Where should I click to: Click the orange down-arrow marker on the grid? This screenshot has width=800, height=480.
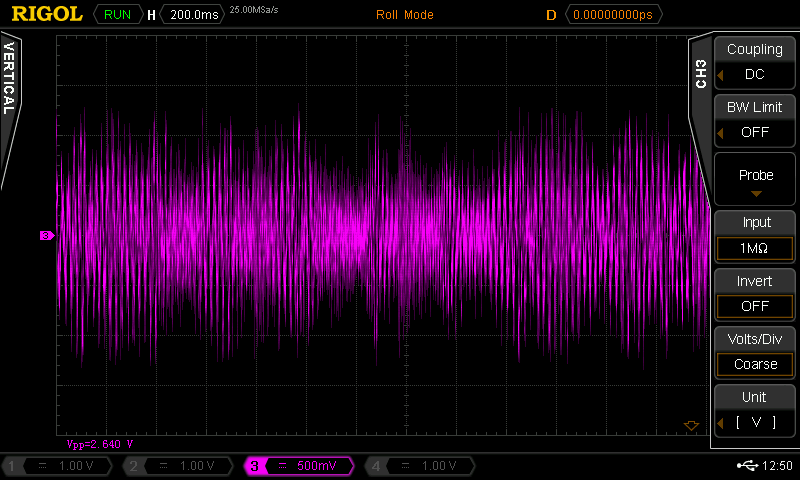point(690,426)
